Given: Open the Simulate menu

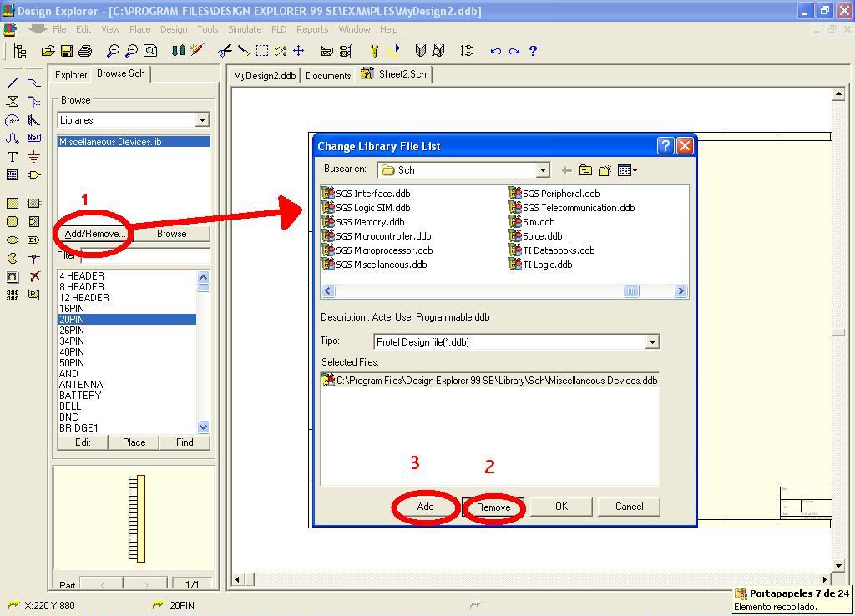Looking at the screenshot, I should [x=245, y=29].
